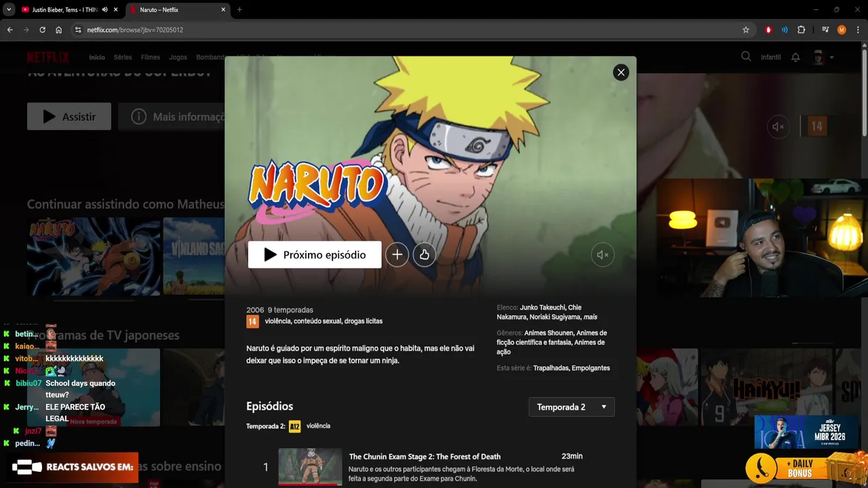This screenshot has width=868, height=488.
Task: Unmute the Naruto preview trailer
Action: [602, 255]
